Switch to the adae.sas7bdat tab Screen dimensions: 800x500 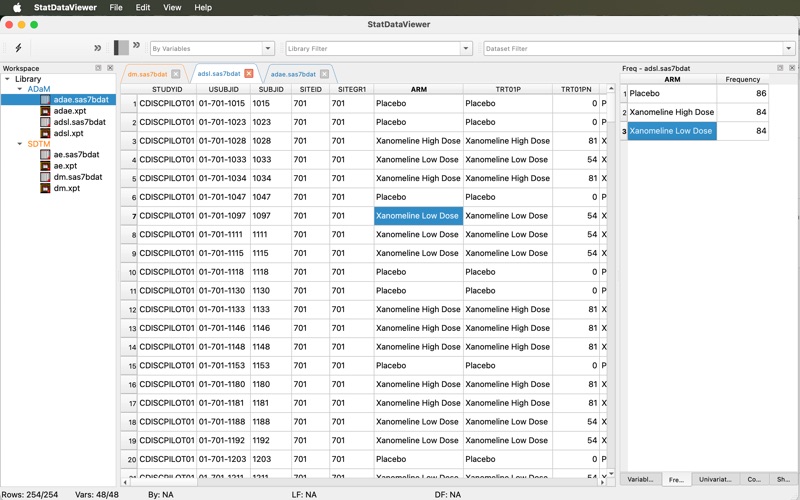pos(293,74)
